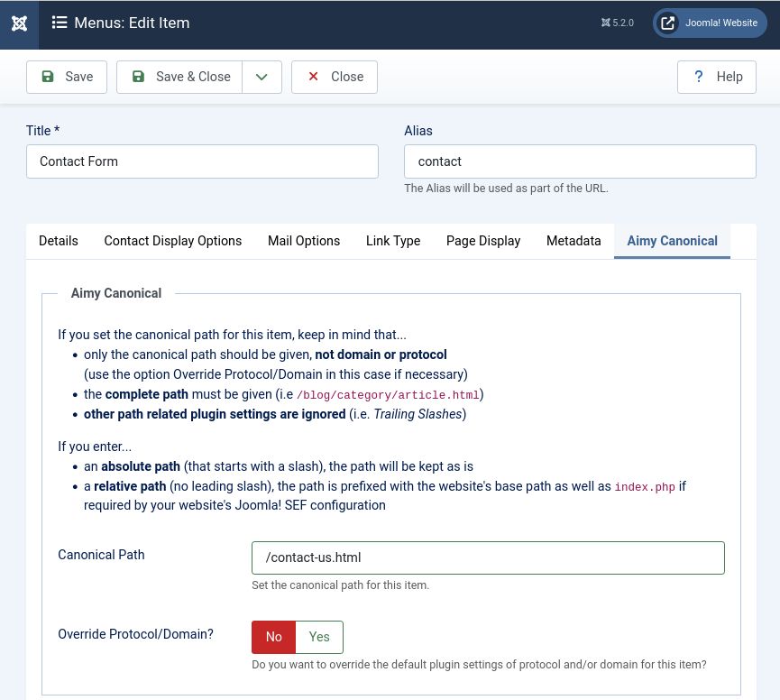
Task: Click the Menus: Edit Item page title
Action: click(132, 23)
